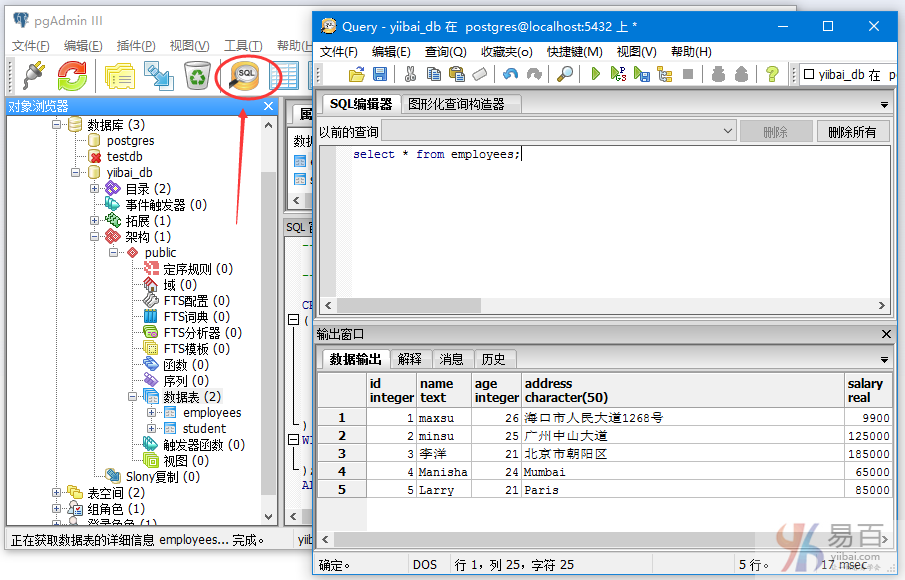Select the employees table in object browser
Image resolution: width=905 pixels, height=580 pixels.
tap(211, 412)
